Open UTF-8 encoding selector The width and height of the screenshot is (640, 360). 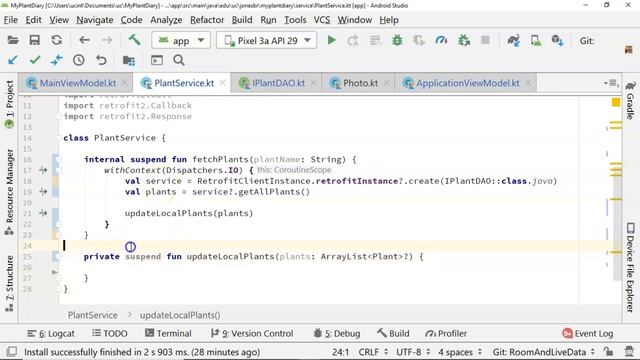click(x=413, y=352)
